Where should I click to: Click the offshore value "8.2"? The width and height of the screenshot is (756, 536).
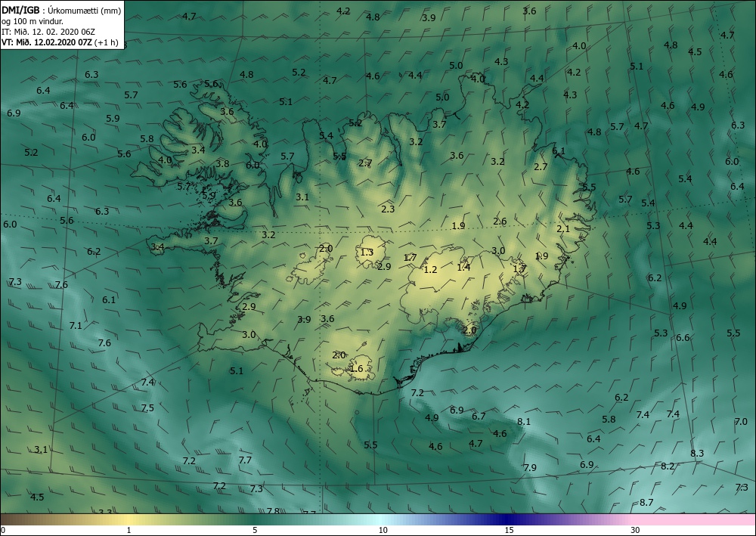click(668, 466)
